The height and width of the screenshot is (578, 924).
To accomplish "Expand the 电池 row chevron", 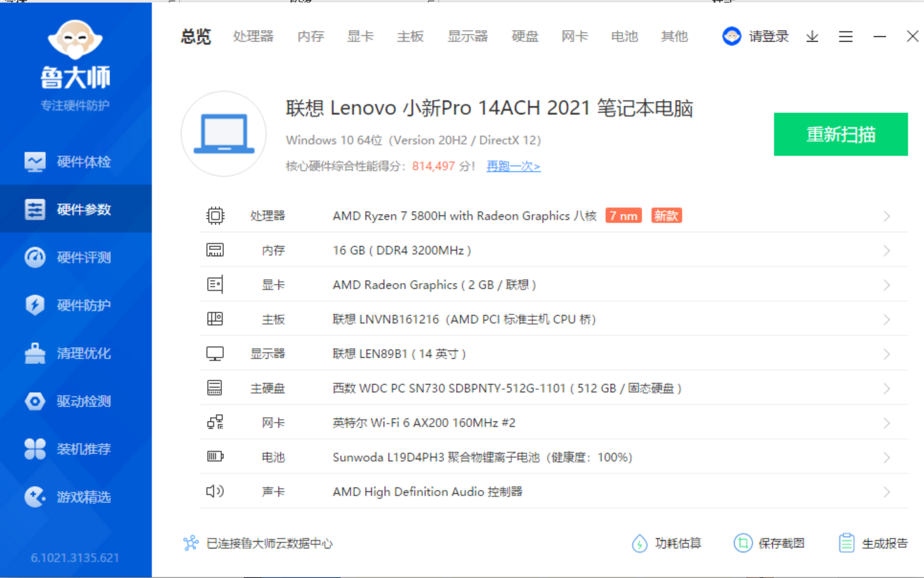I will [887, 458].
